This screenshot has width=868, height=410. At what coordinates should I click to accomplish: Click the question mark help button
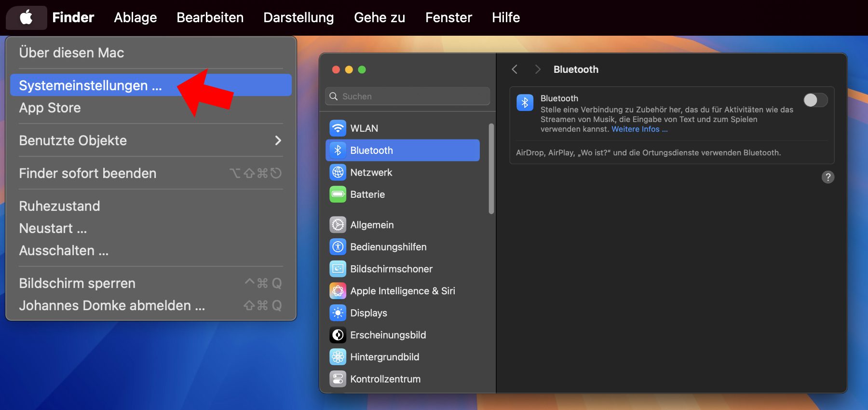pos(827,177)
